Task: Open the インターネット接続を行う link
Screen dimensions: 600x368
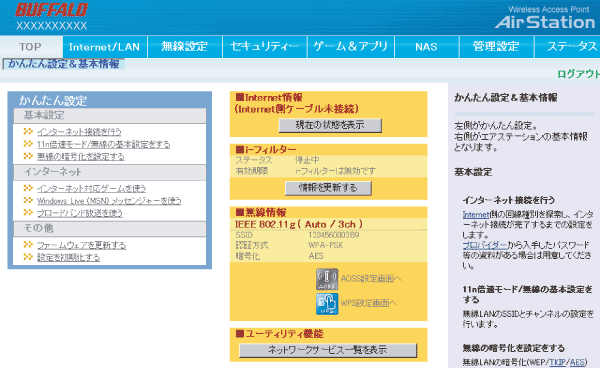Action: pos(79,132)
